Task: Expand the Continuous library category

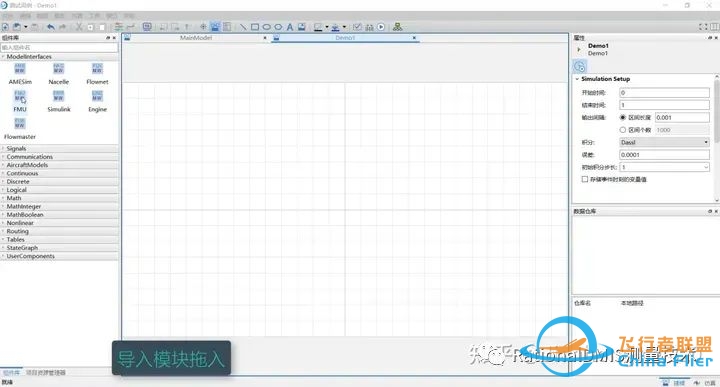Action: pyautogui.click(x=3, y=174)
